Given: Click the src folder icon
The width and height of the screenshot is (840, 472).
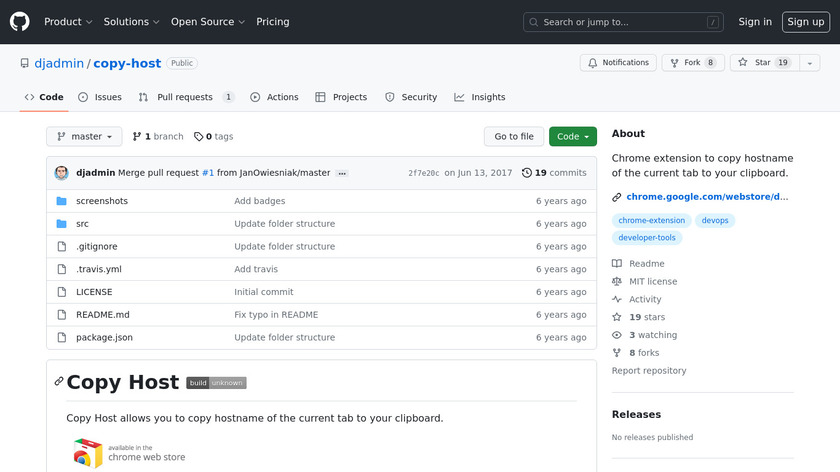Looking at the screenshot, I should coord(61,224).
